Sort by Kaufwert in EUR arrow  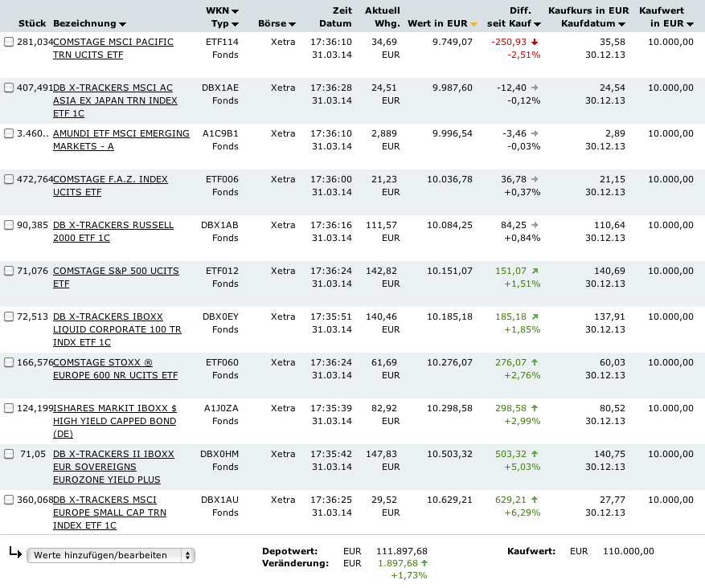click(x=691, y=24)
